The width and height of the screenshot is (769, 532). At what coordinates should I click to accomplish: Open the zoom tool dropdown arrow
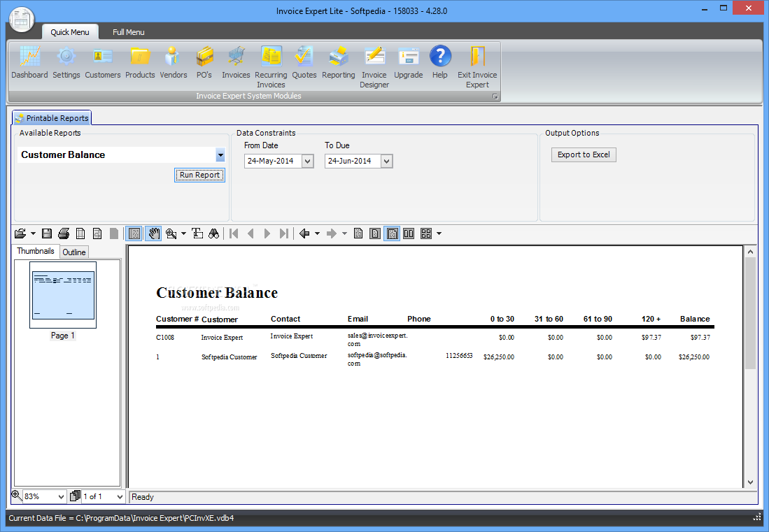click(183, 233)
